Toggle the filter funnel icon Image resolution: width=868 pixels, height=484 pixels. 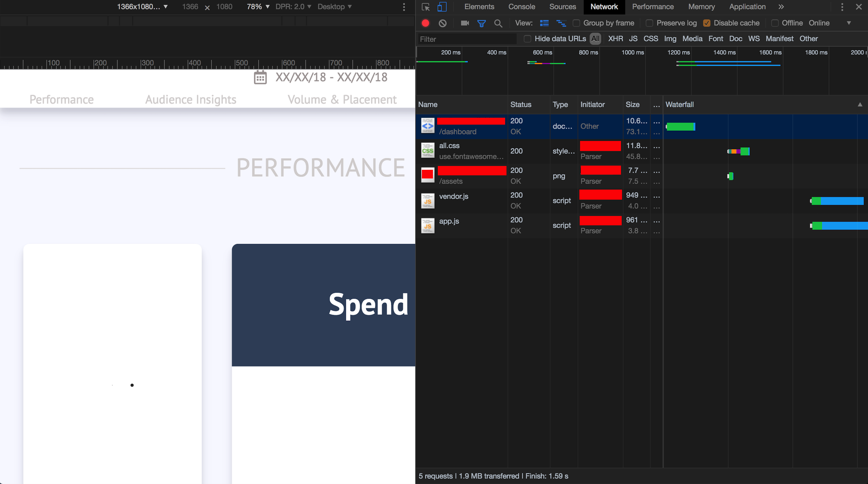coord(481,23)
